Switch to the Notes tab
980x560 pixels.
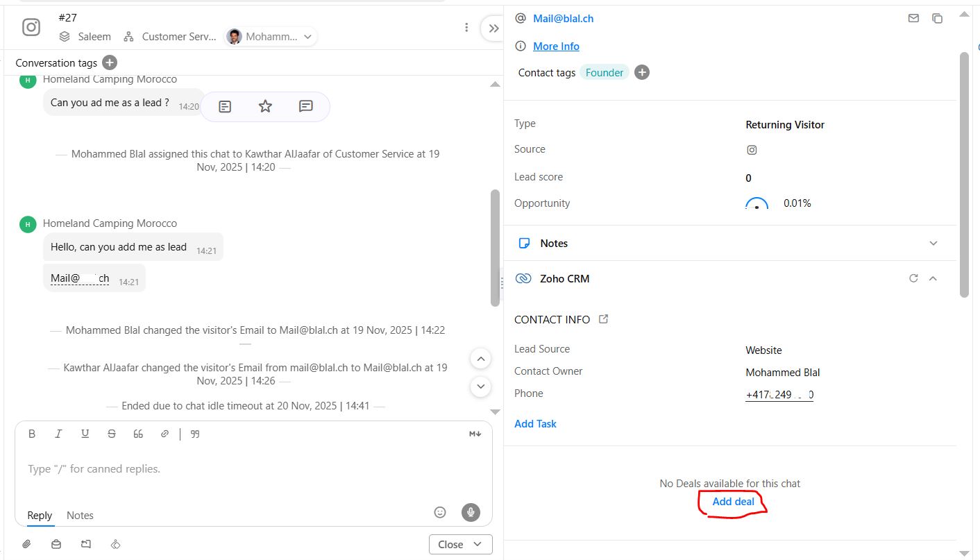coord(80,515)
